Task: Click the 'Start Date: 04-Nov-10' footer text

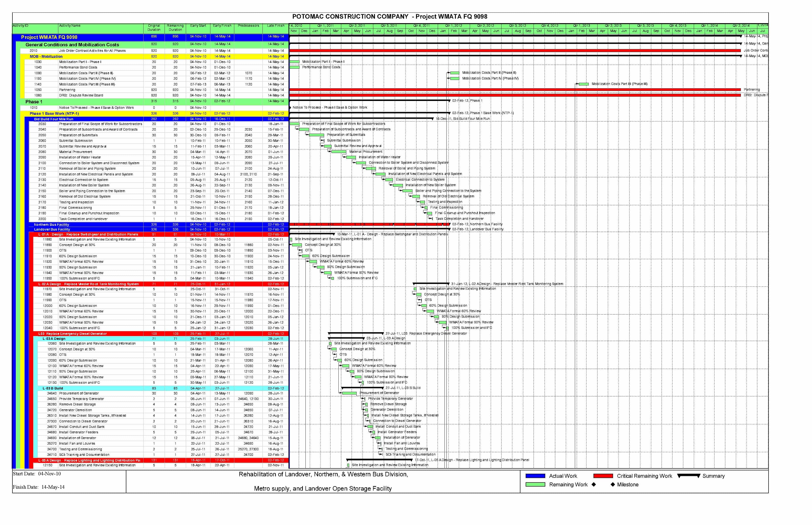Action: click(37, 474)
